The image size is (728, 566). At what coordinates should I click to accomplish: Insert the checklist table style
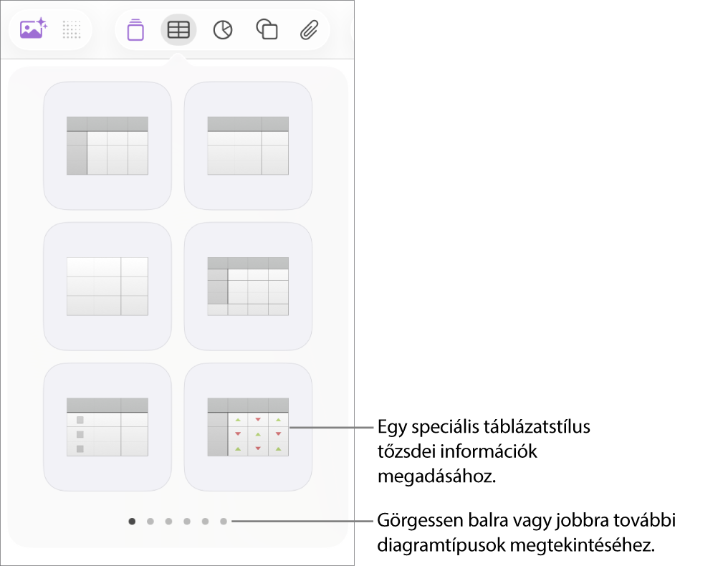(x=107, y=427)
